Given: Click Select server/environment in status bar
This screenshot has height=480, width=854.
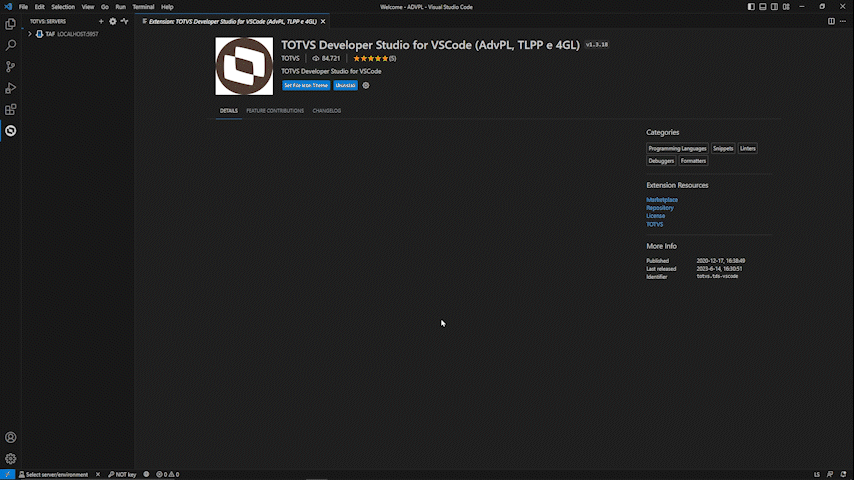Looking at the screenshot, I should tap(53, 475).
